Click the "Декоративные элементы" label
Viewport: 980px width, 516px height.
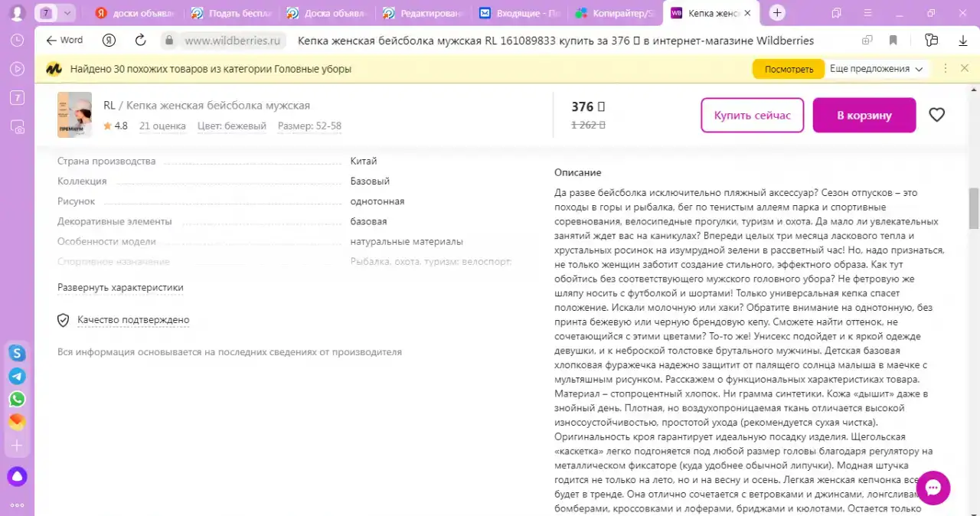click(x=115, y=221)
